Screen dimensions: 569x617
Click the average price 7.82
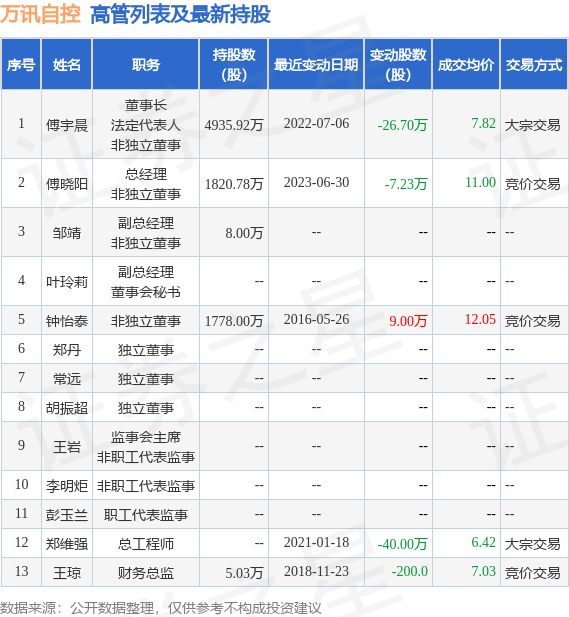(483, 124)
